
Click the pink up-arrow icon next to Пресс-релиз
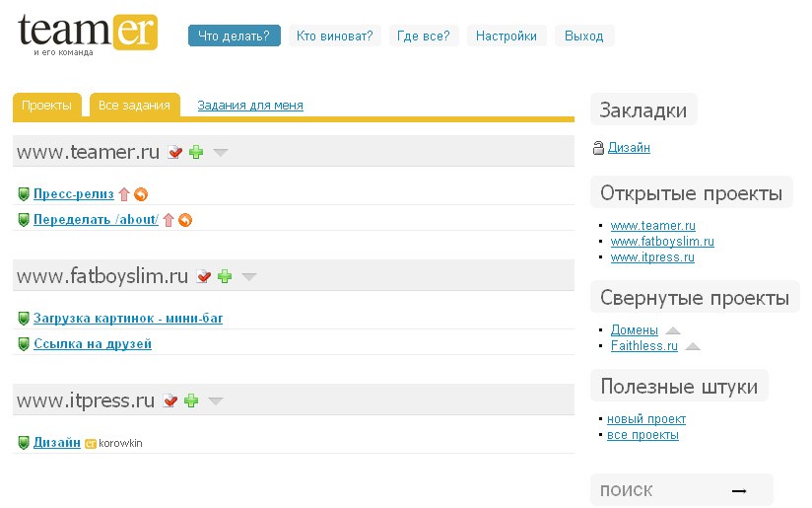[124, 194]
